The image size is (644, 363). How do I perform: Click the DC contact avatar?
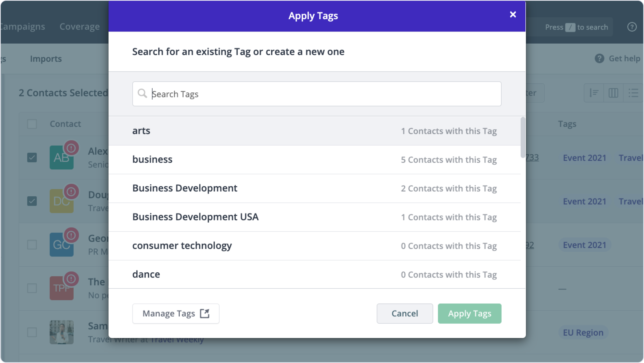[61, 201]
